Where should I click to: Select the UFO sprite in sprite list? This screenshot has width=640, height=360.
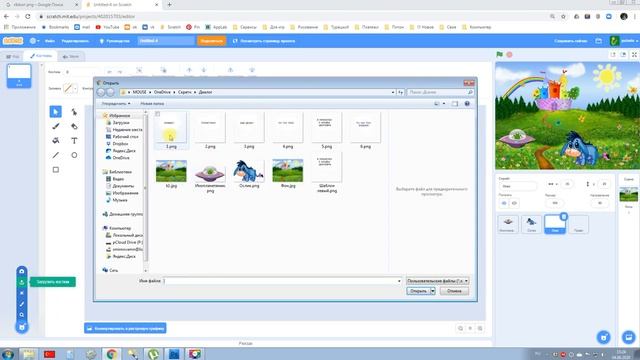pyautogui.click(x=508, y=224)
